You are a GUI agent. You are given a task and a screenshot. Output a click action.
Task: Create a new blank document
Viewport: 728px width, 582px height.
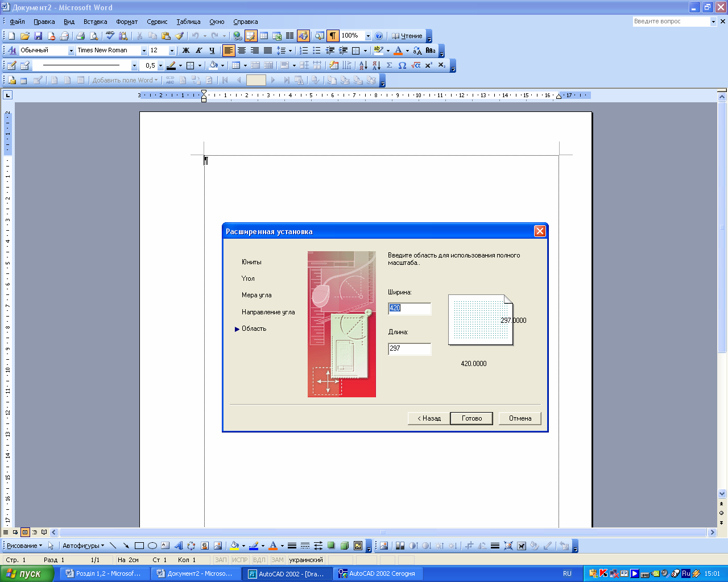coord(11,36)
